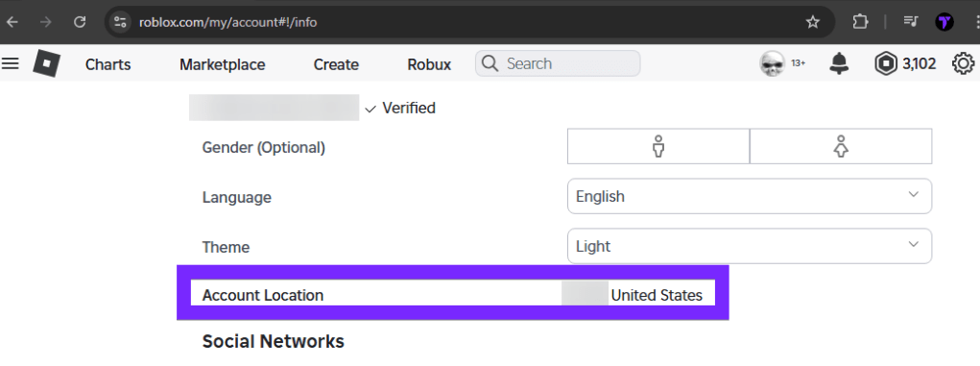
Task: Click the Theme label text
Action: [226, 247]
